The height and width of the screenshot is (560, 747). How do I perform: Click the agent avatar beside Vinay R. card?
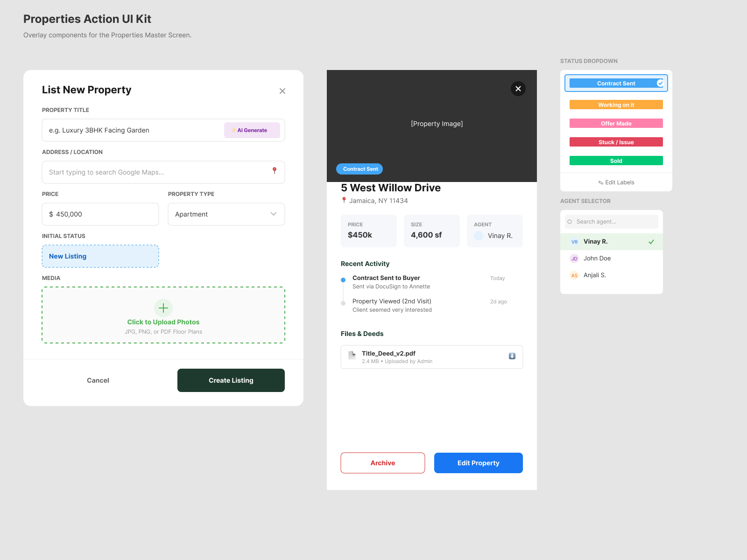pyautogui.click(x=479, y=236)
